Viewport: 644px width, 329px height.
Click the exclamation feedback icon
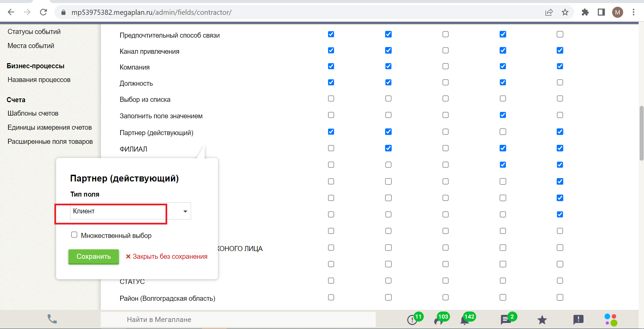578,320
